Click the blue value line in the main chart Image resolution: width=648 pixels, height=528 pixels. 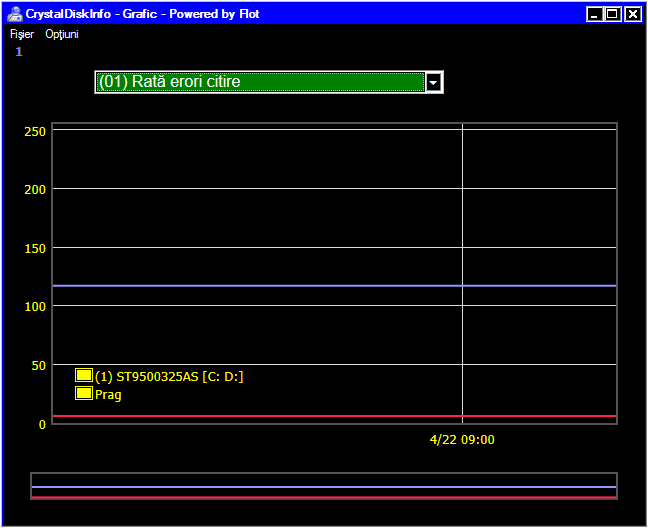(x=334, y=285)
